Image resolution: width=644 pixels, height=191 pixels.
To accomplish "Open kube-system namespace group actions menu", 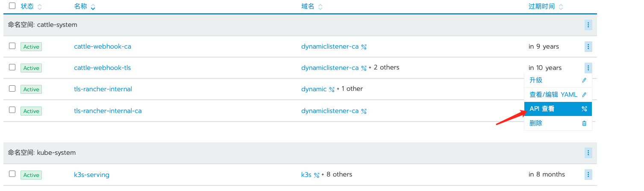I will point(588,153).
